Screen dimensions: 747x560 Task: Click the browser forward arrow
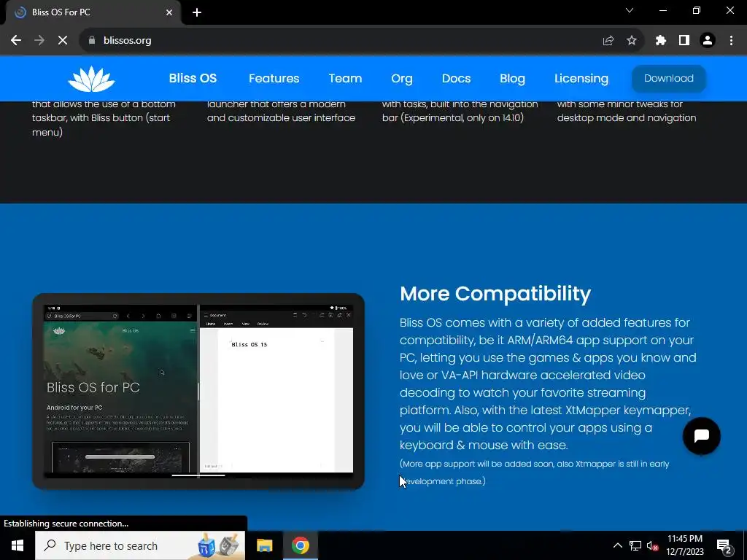pos(39,41)
